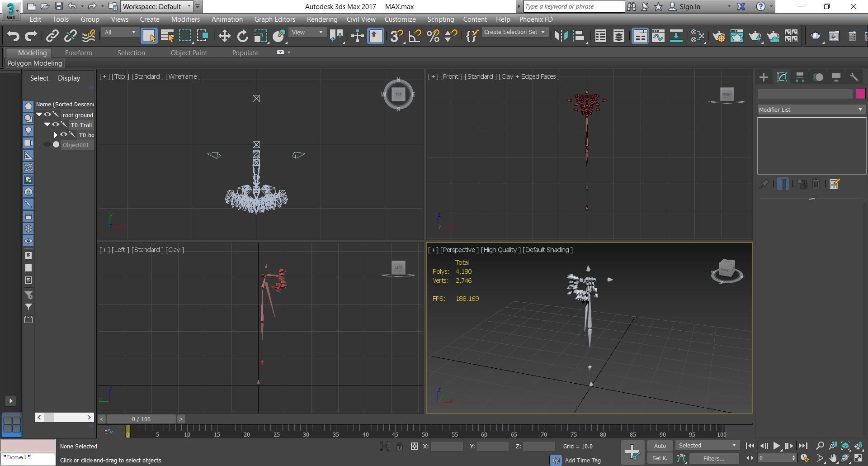Open the All selection filter dropdown

(120, 32)
